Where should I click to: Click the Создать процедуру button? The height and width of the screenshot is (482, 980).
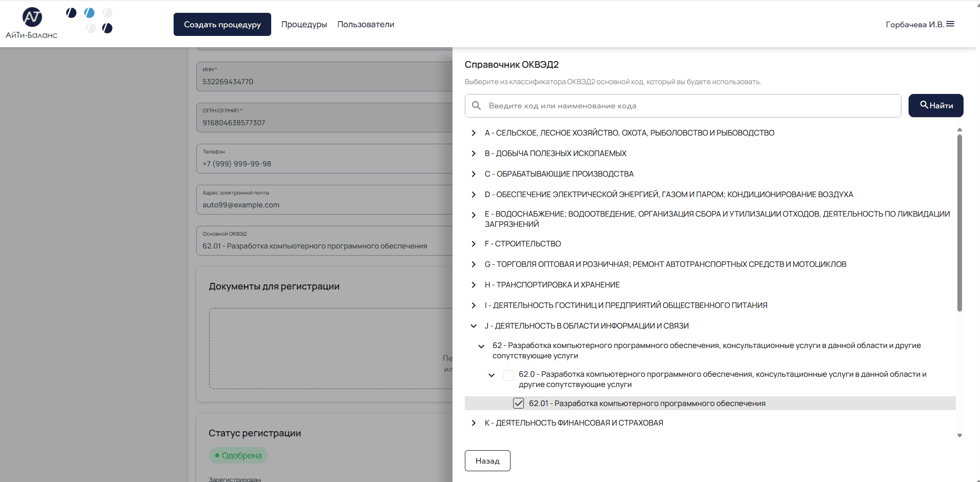click(x=222, y=25)
